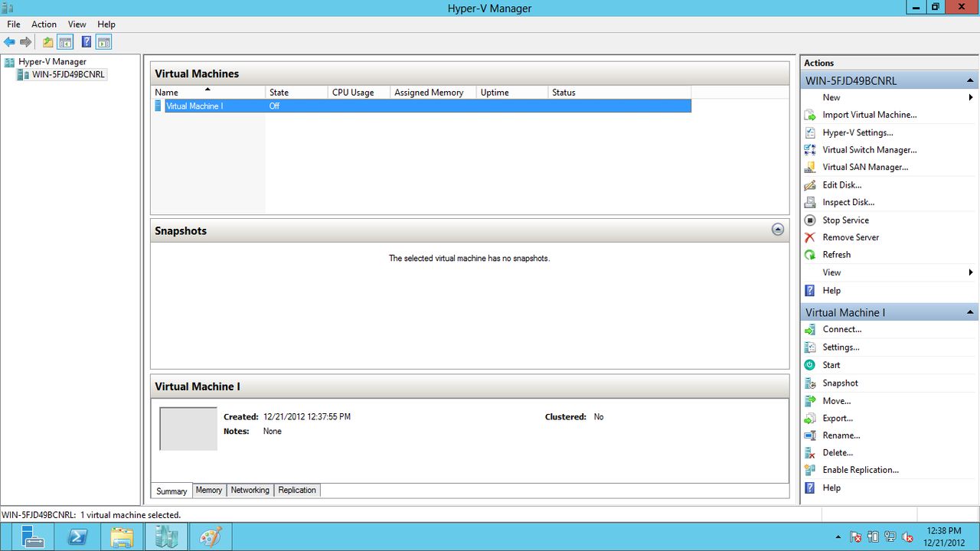
Task: Sort virtual machines by Name column
Action: (207, 93)
